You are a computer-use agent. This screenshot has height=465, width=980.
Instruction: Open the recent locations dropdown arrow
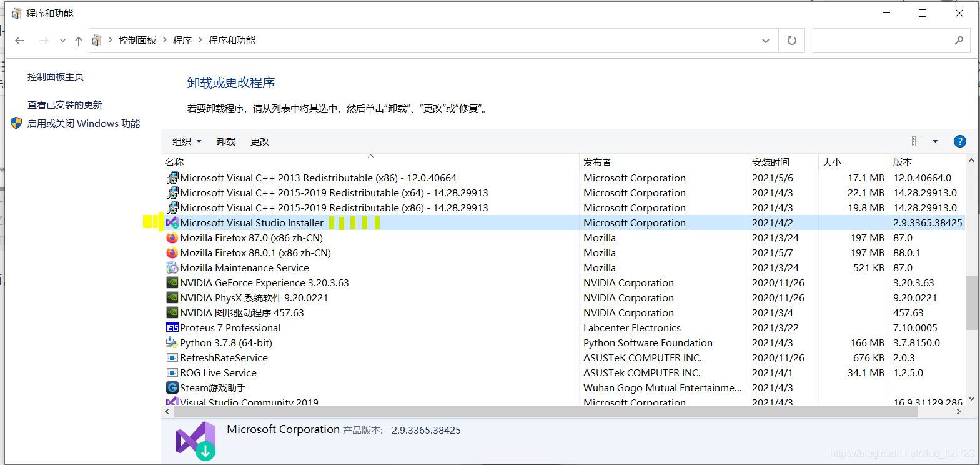point(62,41)
